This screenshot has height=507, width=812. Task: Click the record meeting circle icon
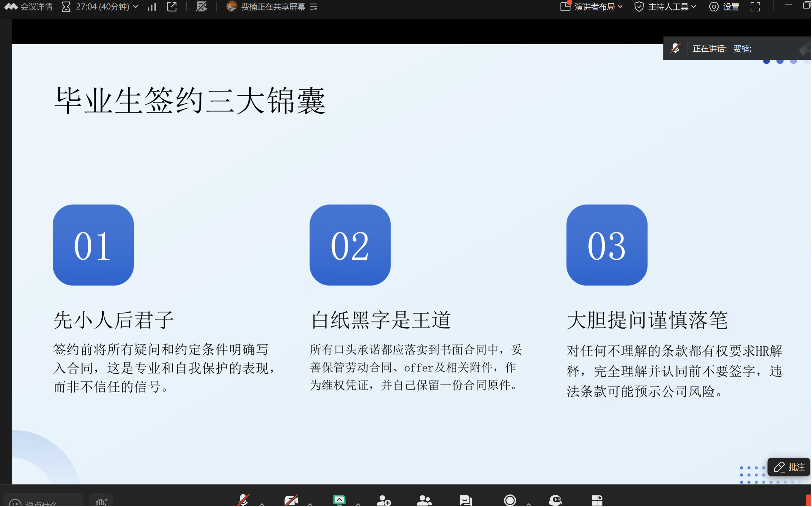(510, 501)
